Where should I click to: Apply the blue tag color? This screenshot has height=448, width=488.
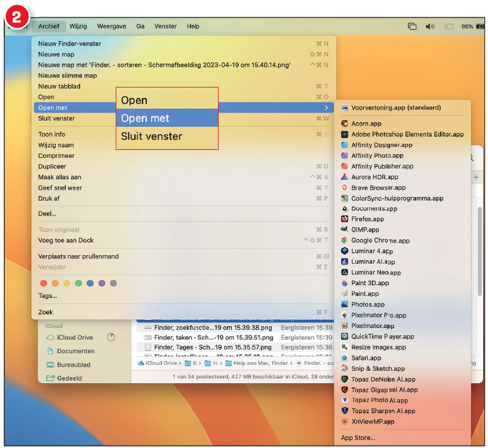pyautogui.click(x=90, y=283)
